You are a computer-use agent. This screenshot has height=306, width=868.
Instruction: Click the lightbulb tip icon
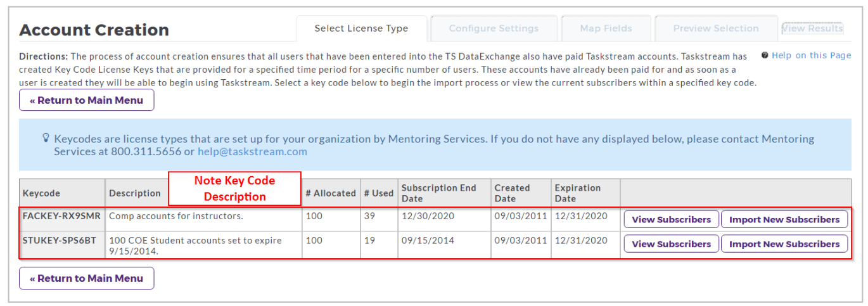46,137
